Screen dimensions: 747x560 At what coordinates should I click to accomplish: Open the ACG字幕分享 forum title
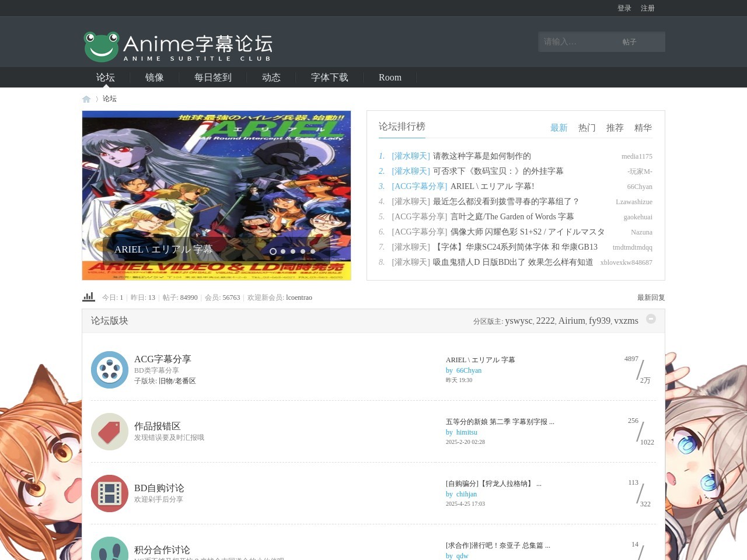(163, 359)
